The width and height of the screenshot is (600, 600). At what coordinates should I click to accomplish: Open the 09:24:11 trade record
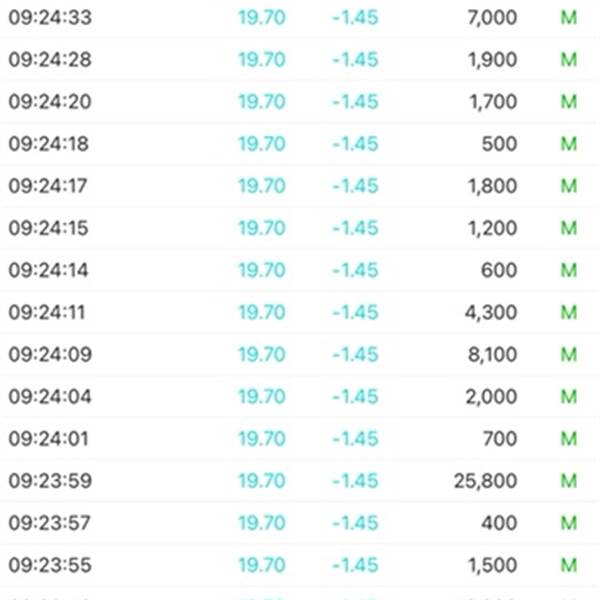coord(300,312)
